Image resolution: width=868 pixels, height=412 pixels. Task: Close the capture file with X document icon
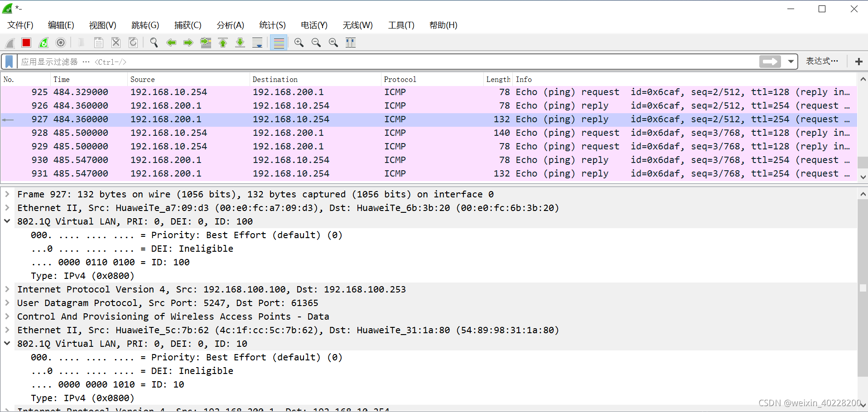click(x=116, y=43)
